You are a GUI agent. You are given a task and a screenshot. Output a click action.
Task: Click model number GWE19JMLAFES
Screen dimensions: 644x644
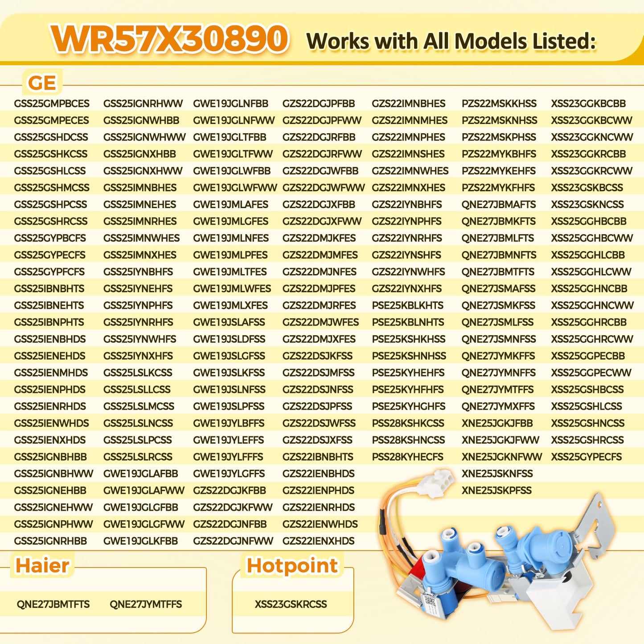[231, 204]
